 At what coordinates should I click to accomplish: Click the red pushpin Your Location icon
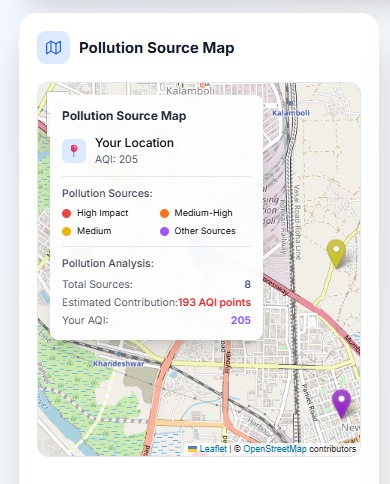point(74,151)
